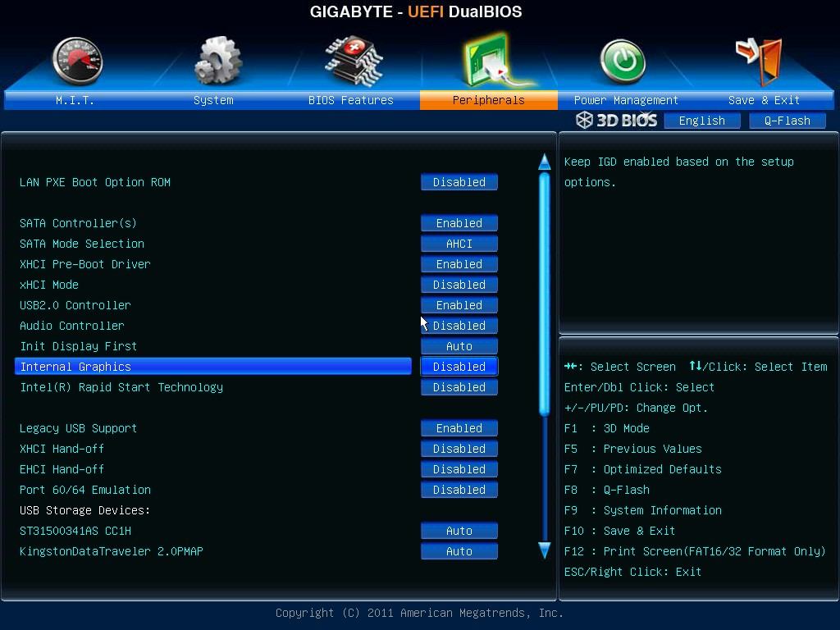Image resolution: width=840 pixels, height=630 pixels.
Task: Click the scroll up arrow
Action: click(x=545, y=162)
